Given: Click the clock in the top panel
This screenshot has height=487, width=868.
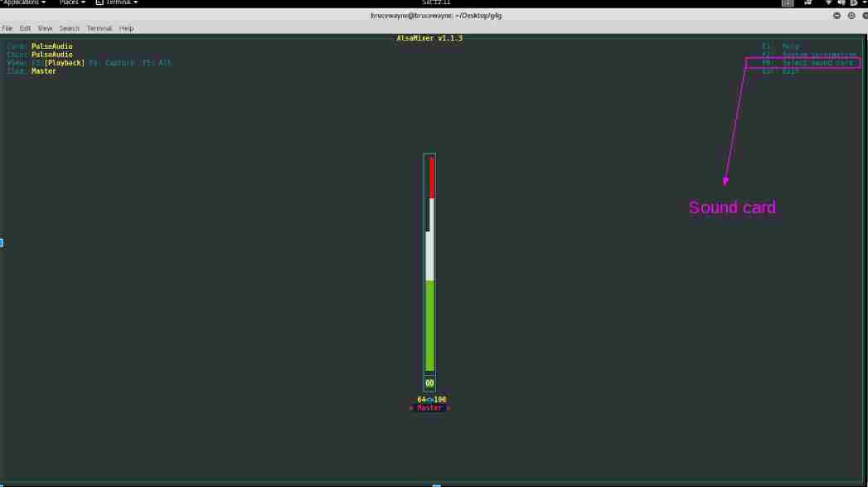Looking at the screenshot, I should tap(436, 2).
